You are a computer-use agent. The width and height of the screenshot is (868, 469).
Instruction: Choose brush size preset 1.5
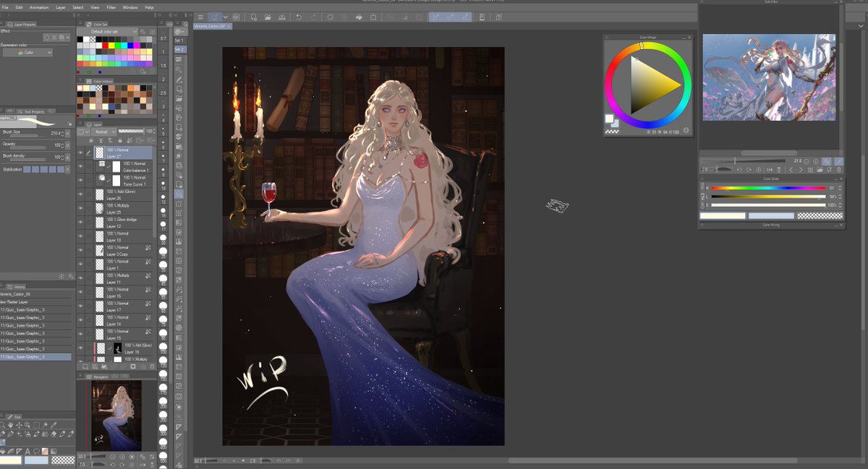point(163,66)
